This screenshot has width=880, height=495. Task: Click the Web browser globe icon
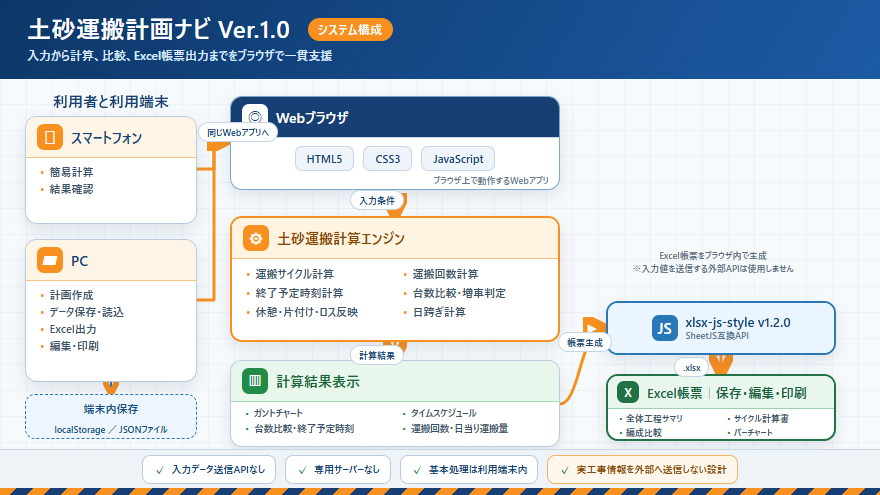(255, 117)
